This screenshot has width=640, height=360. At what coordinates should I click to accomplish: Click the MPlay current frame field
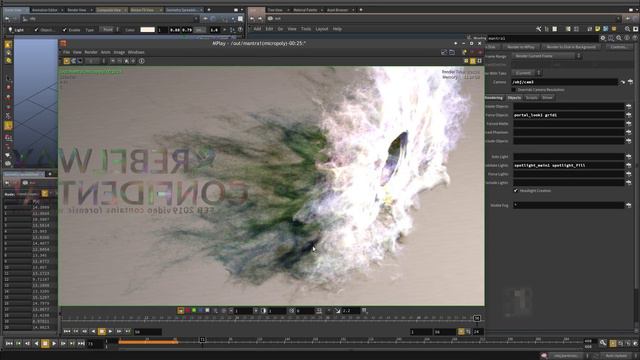click(x=148, y=332)
